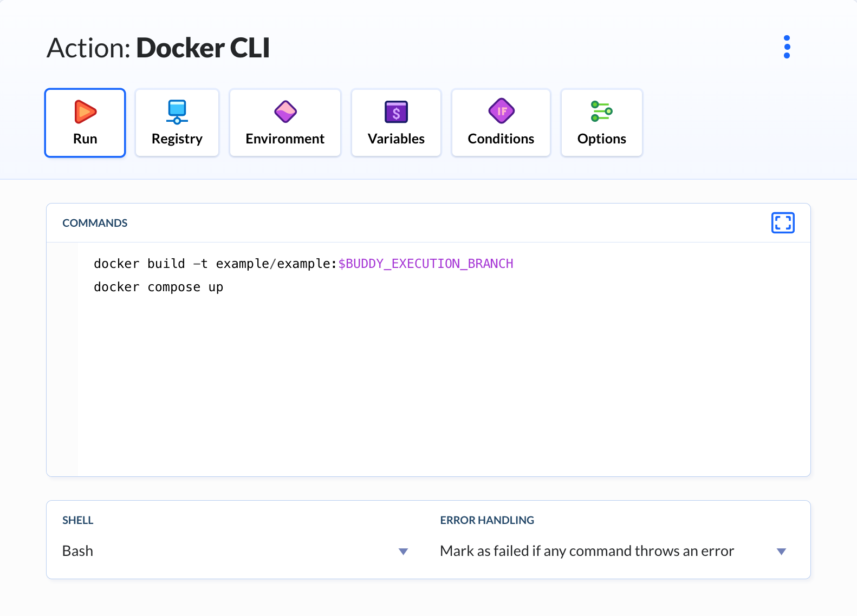Click the docker build command line
Viewport: 857px width, 616px height.
pyautogui.click(x=303, y=264)
